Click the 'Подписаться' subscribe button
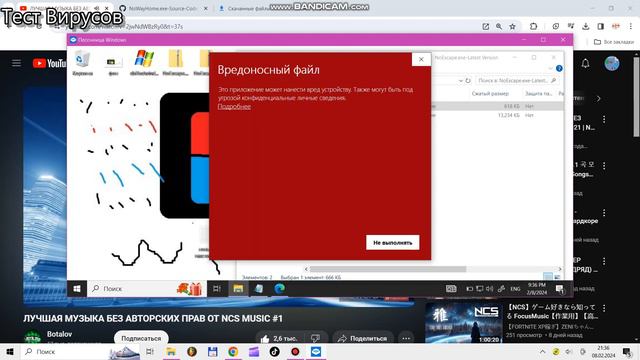This screenshot has width=640, height=360. [141, 338]
